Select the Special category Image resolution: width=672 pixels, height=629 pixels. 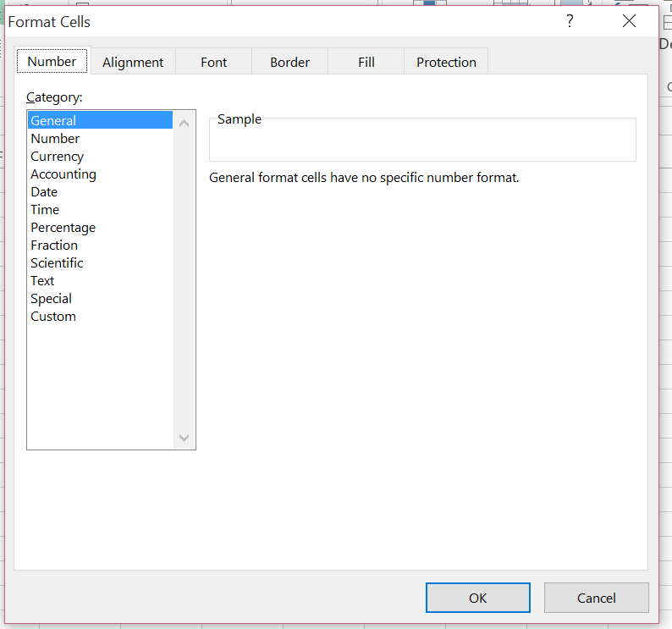tap(100, 299)
